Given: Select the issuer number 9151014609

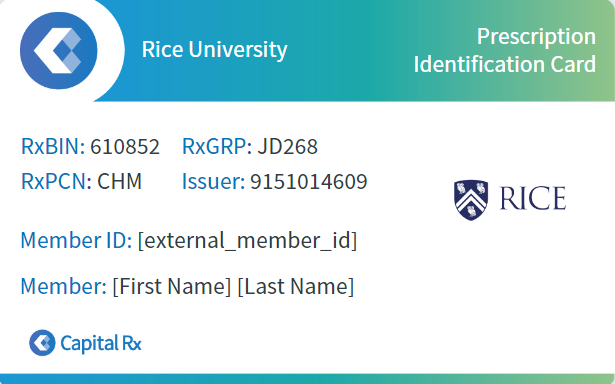Looking at the screenshot, I should 309,182.
